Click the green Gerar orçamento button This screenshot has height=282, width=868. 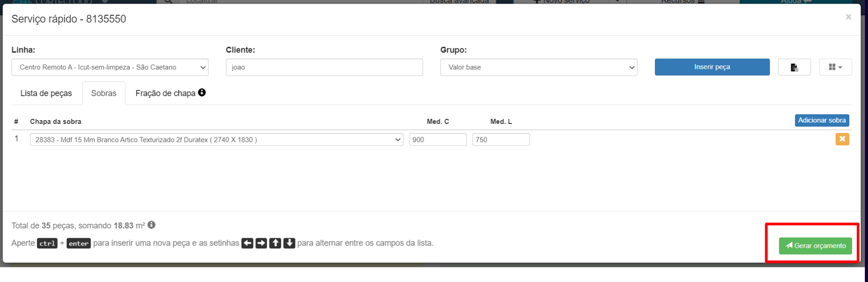coord(815,246)
